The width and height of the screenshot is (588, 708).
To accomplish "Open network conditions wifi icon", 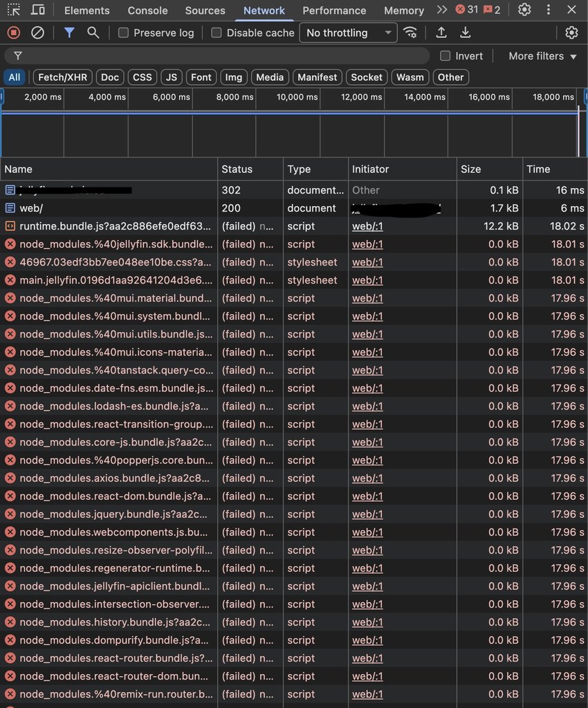I will (x=410, y=32).
